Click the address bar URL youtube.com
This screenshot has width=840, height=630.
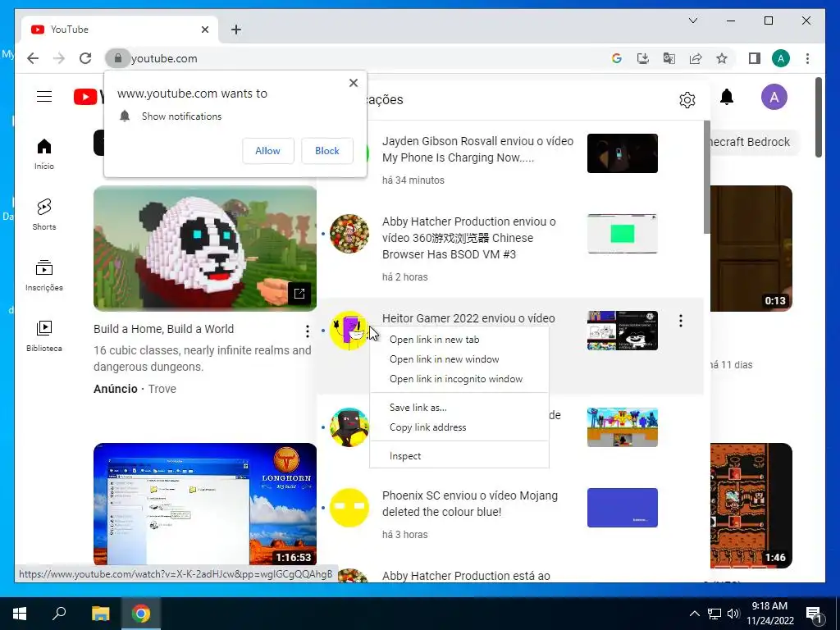pos(164,58)
